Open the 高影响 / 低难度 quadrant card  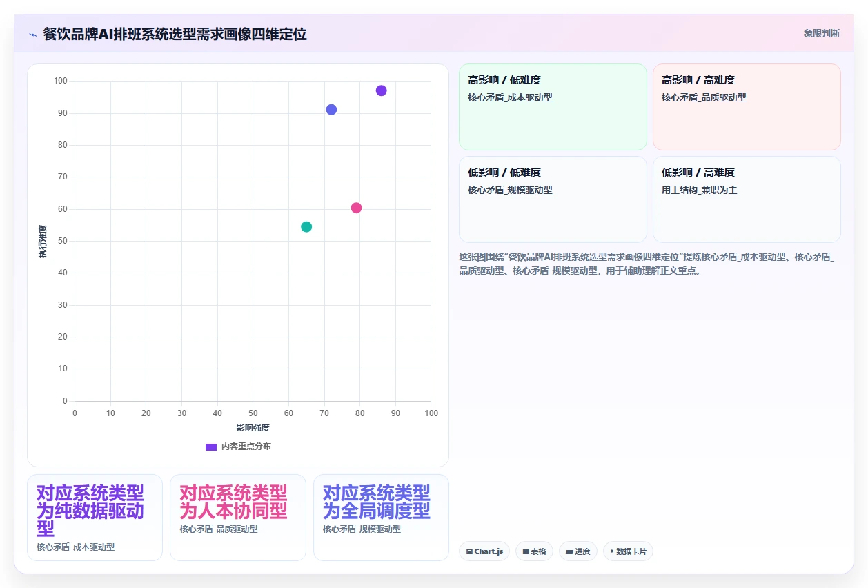(553, 107)
